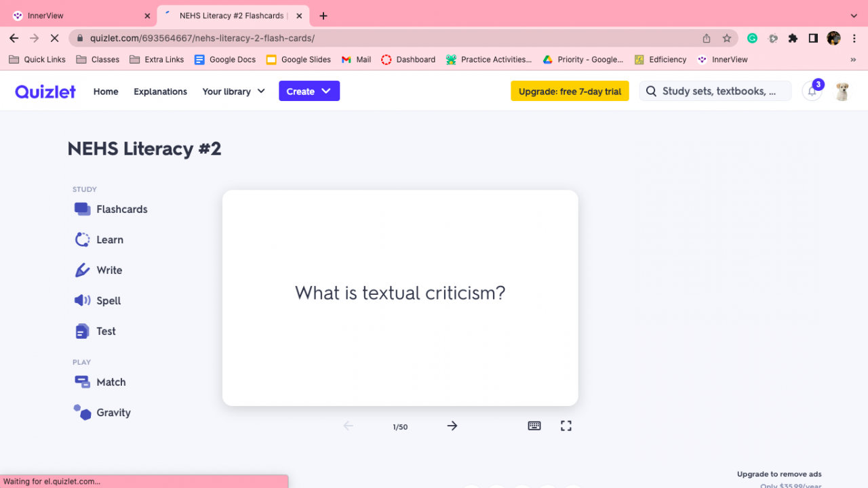Open the Quick Links bookmark folder
Screen dimensions: 868x488
37,60
